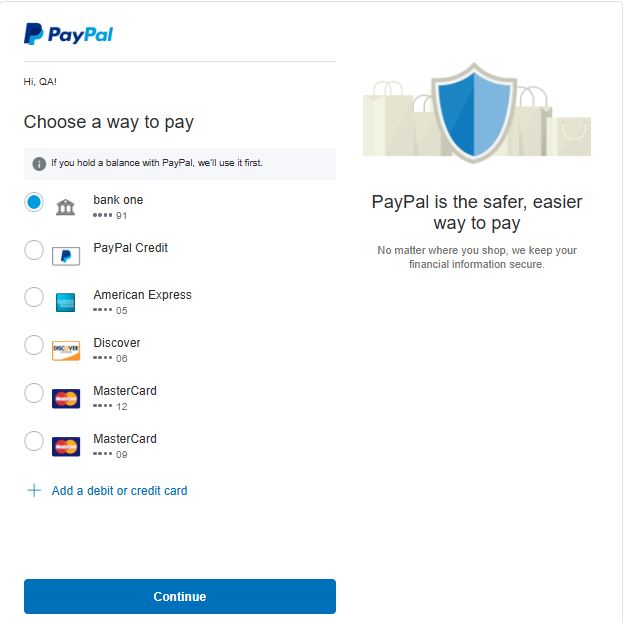Choose the Discover radio button
Image resolution: width=623 pixels, height=623 pixels.
34,345
